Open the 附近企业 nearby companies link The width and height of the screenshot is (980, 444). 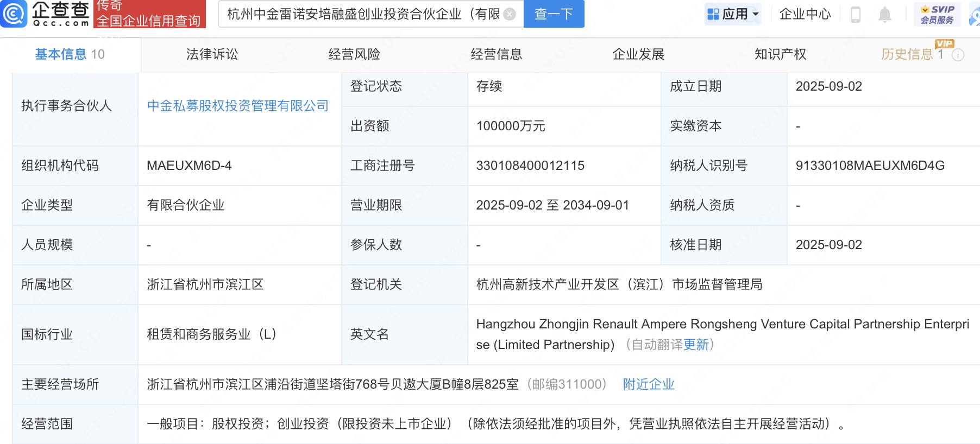click(649, 384)
